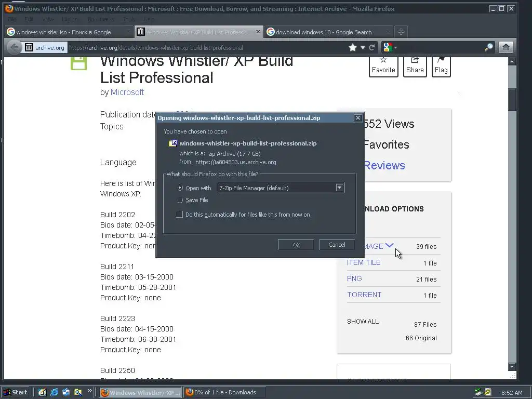The height and width of the screenshot is (399, 532).
Task: Launch Internet Explorer from quick launch
Action: [54, 392]
